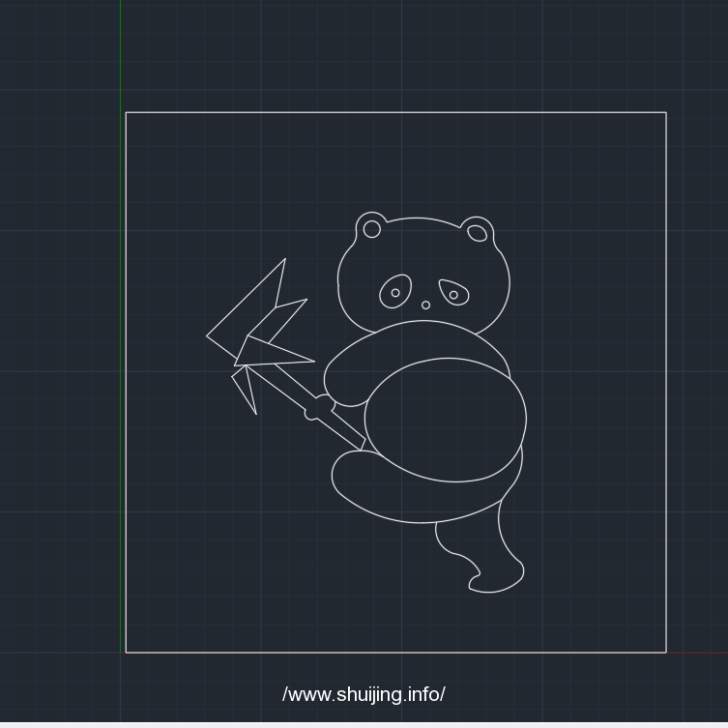Select the inner ellipse of panda's right ear
Image resolution: width=728 pixels, height=728 pixels.
477,233
